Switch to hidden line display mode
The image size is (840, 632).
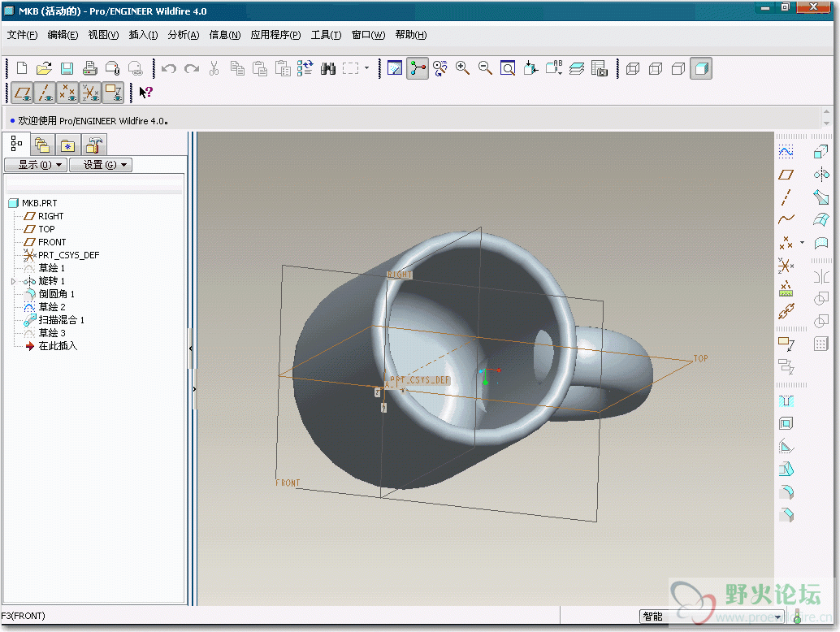[x=655, y=68]
